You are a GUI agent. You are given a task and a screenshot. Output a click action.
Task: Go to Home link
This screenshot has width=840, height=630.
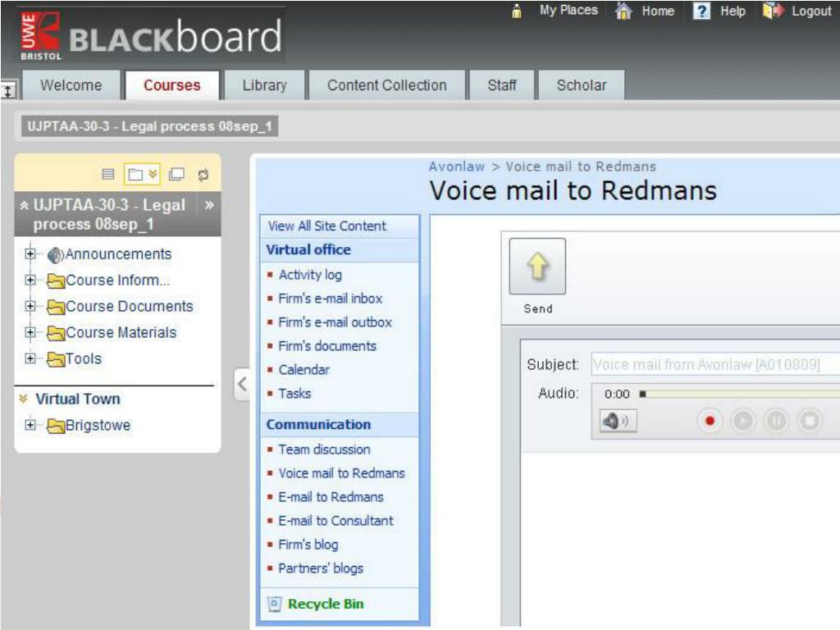[658, 11]
